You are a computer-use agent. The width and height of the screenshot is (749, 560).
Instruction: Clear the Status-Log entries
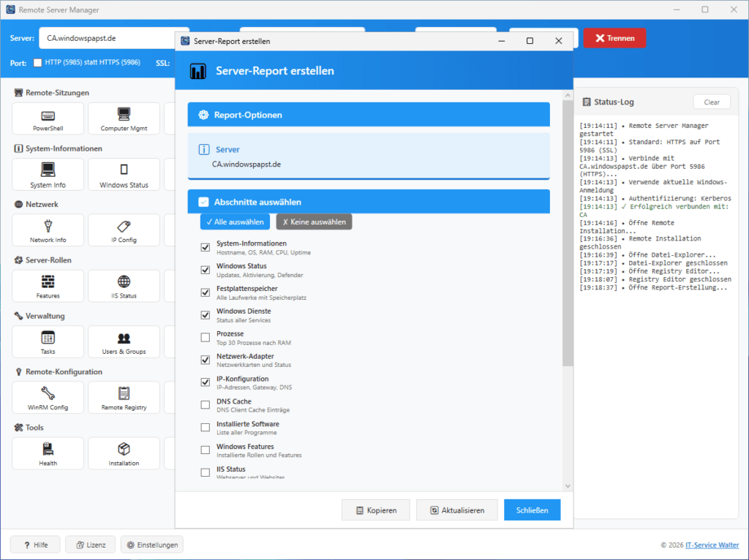pos(711,102)
